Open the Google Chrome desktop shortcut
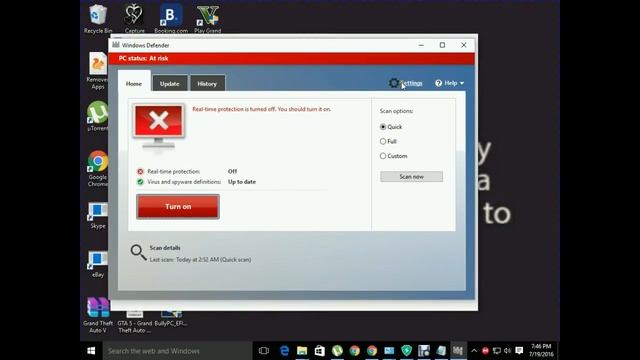This screenshot has height=360, width=640. click(x=98, y=169)
